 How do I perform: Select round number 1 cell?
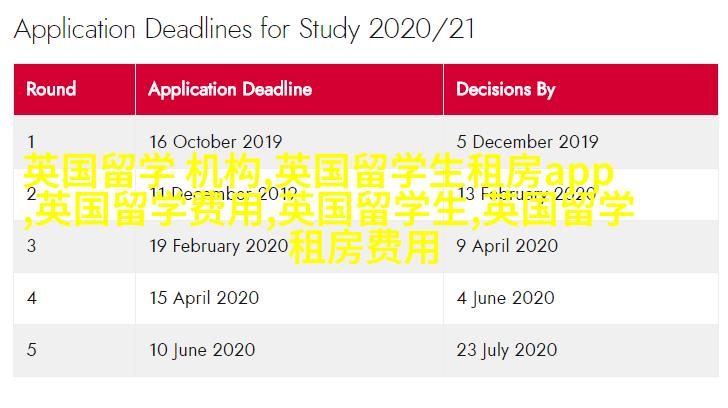(32, 141)
